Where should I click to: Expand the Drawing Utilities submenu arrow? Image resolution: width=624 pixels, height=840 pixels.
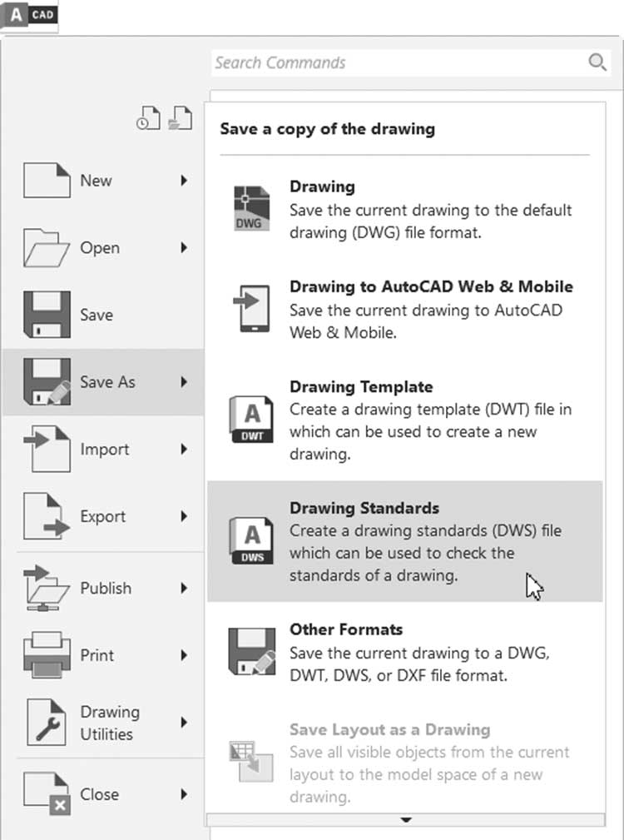tap(184, 722)
